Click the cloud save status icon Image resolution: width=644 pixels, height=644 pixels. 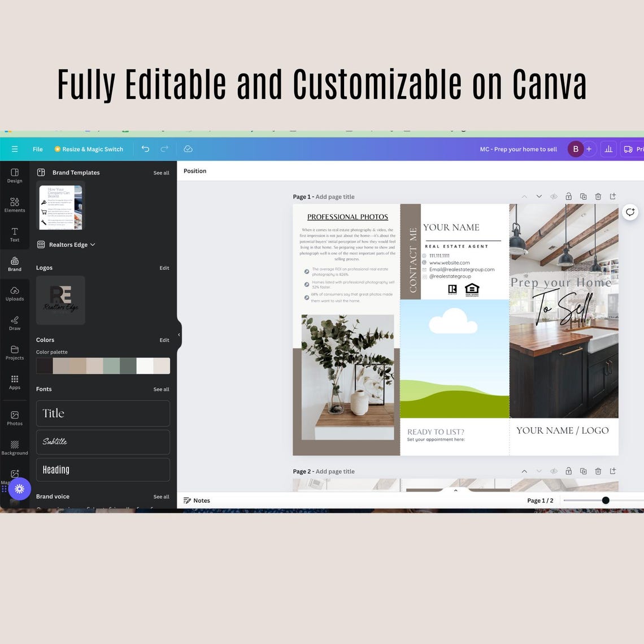click(x=188, y=149)
